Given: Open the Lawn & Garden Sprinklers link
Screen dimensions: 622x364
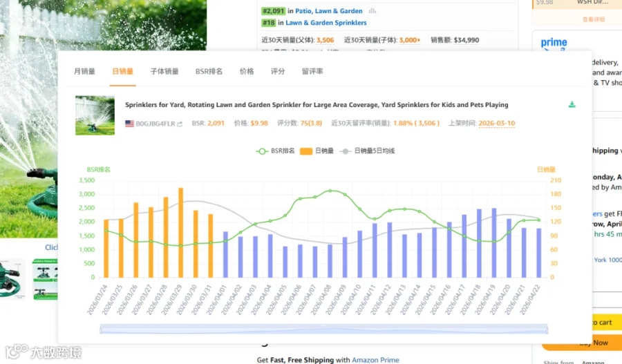Looking at the screenshot, I should 326,23.
